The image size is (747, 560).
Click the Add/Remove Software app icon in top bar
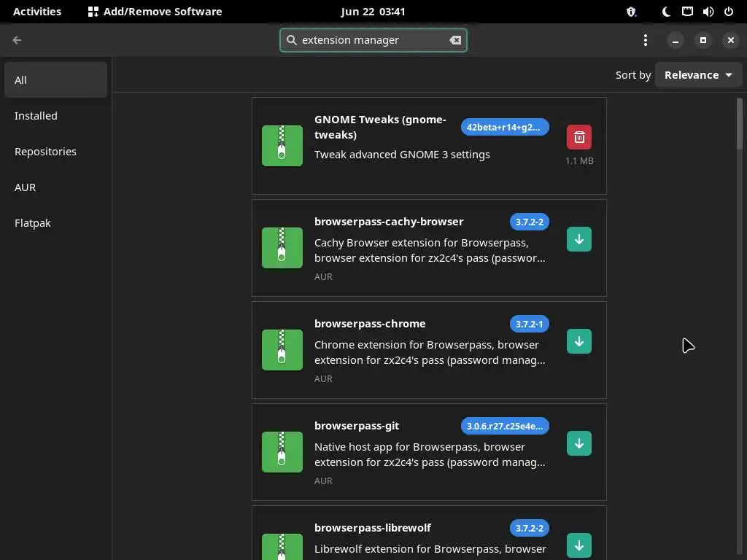click(x=93, y=12)
